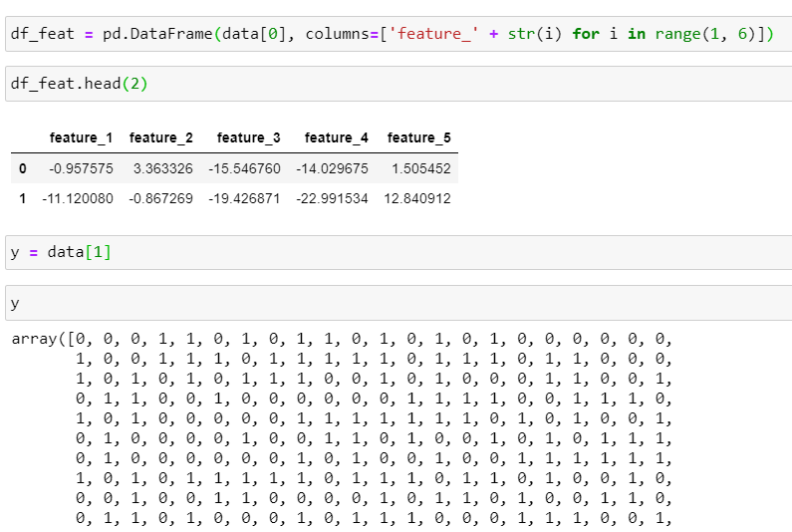Click the feature_1 column header
This screenshot has height=532, width=792.
[x=81, y=137]
